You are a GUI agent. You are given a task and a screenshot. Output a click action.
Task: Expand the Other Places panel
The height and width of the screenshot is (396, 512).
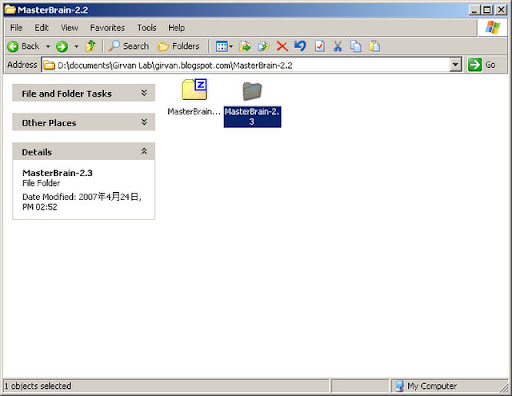pyautogui.click(x=83, y=122)
